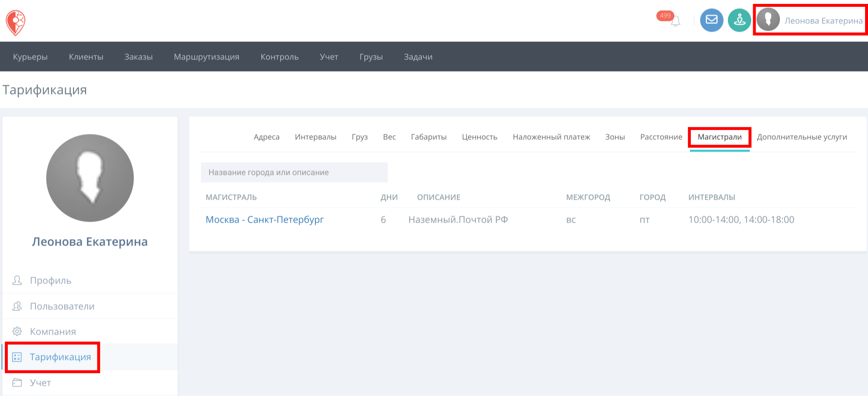Open Задачи in the top menu

tap(418, 57)
